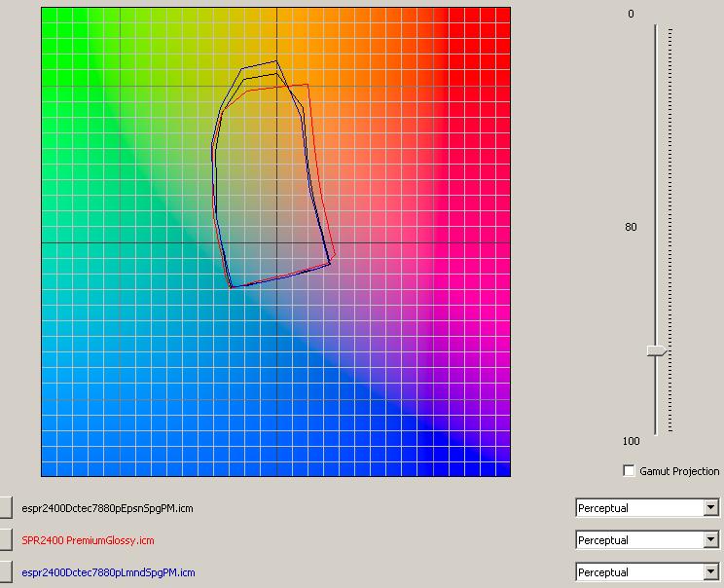
Task: Click the 0 label on lightness scale
Action: pyautogui.click(x=631, y=14)
